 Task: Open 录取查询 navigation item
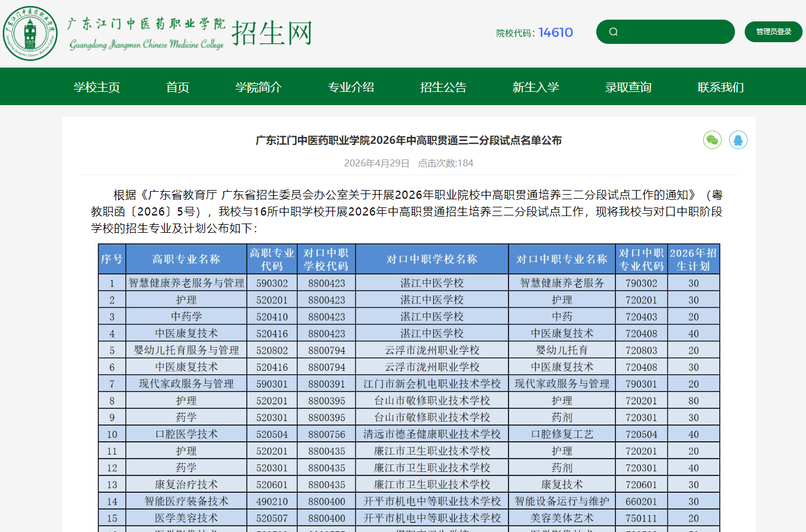629,87
